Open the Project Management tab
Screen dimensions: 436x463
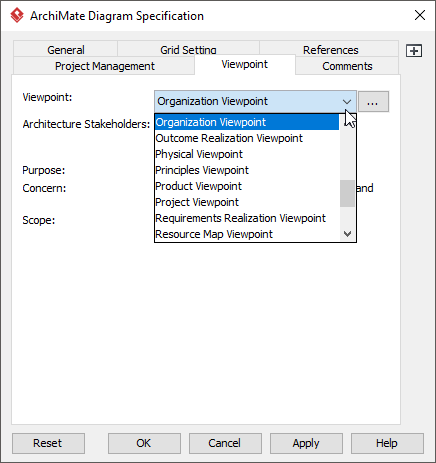tap(104, 66)
